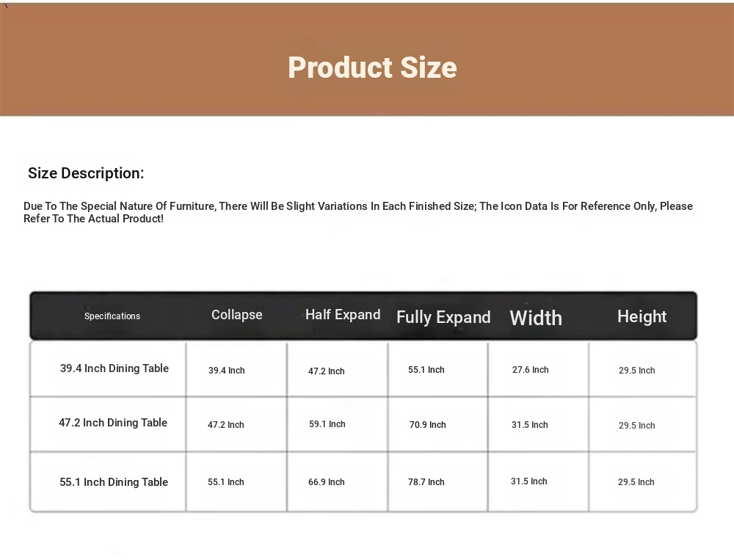Click the Fully Expand column header
The image size is (734, 560).
pyautogui.click(x=443, y=317)
